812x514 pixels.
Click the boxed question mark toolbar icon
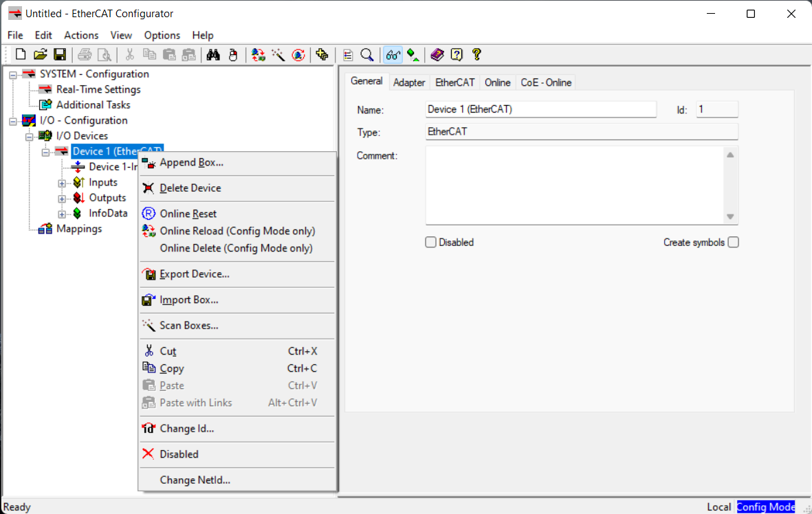pos(457,54)
